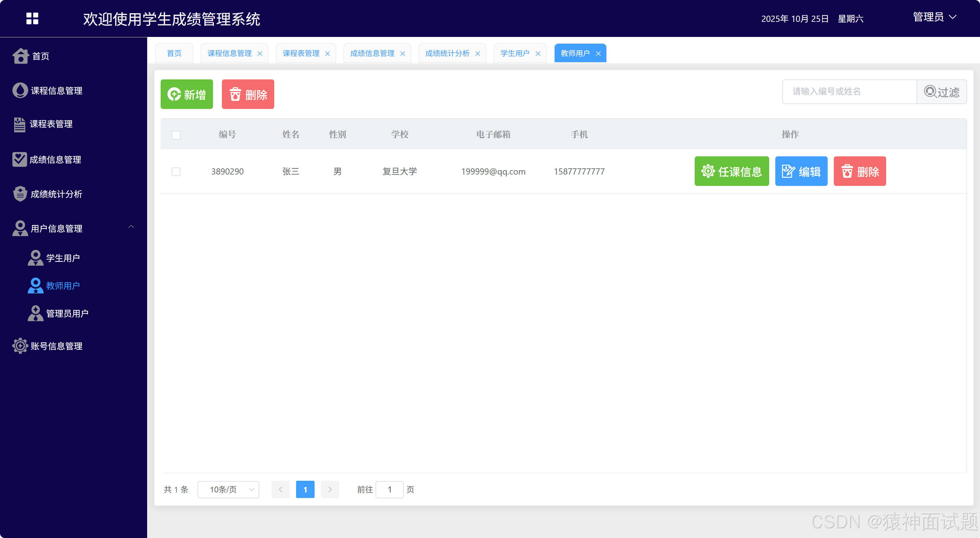Collapse the 用户信息管理 submenu chevron
The height and width of the screenshot is (538, 980).
click(x=131, y=227)
